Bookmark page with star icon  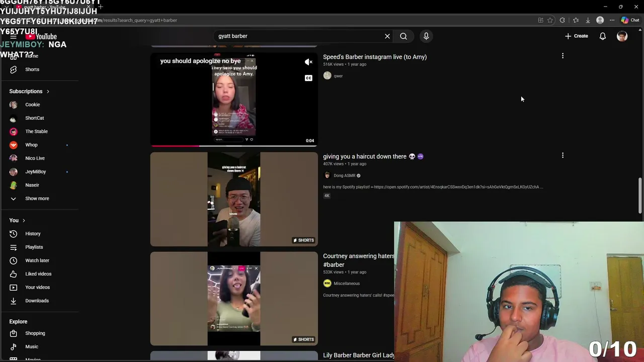pyautogui.click(x=550, y=20)
